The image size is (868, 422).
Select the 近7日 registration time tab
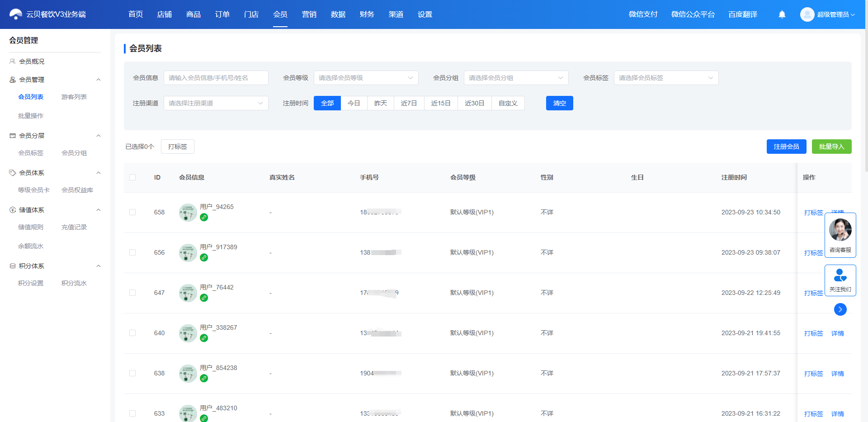click(409, 103)
